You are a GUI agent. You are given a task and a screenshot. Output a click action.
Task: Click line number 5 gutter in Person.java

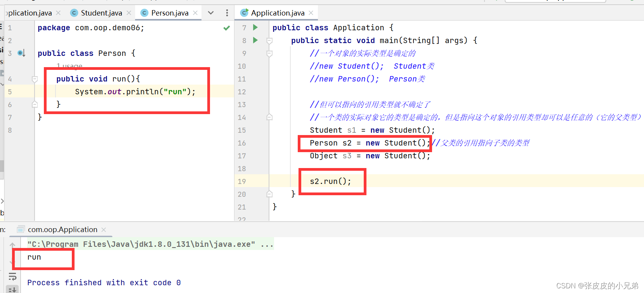pos(10,92)
